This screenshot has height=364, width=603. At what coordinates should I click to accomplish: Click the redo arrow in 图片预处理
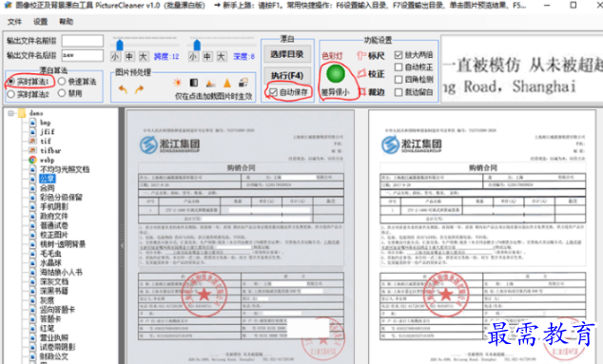139,89
